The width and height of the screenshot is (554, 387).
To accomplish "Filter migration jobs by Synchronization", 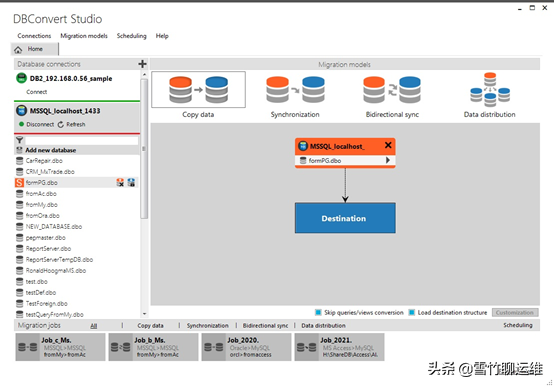I will [x=208, y=326].
